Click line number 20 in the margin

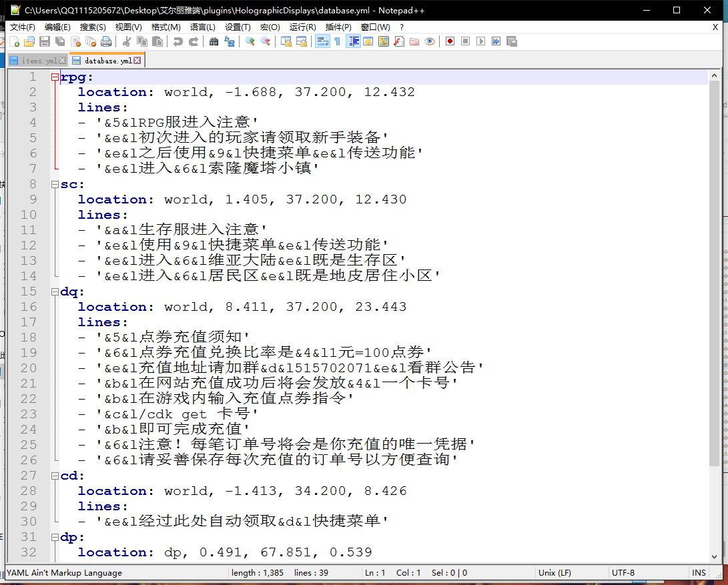(28, 368)
